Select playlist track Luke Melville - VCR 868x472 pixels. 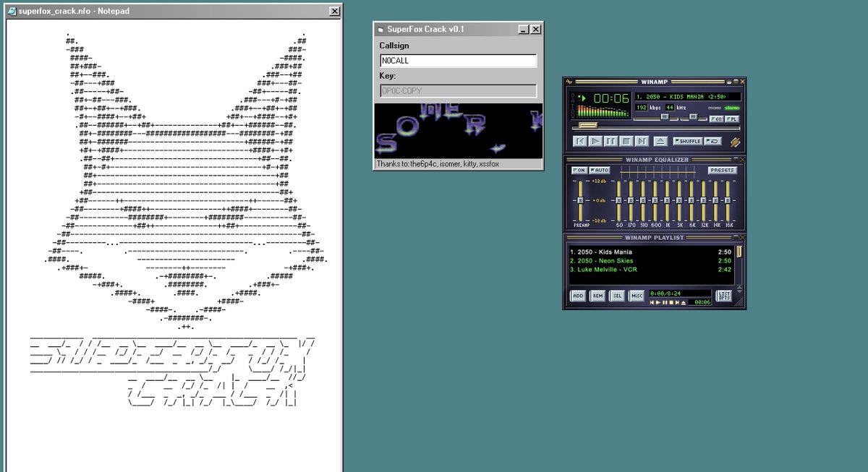651,270
